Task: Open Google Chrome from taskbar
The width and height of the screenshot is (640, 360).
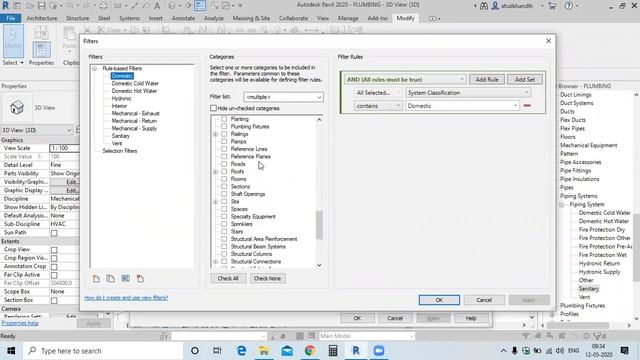Action: click(310, 351)
